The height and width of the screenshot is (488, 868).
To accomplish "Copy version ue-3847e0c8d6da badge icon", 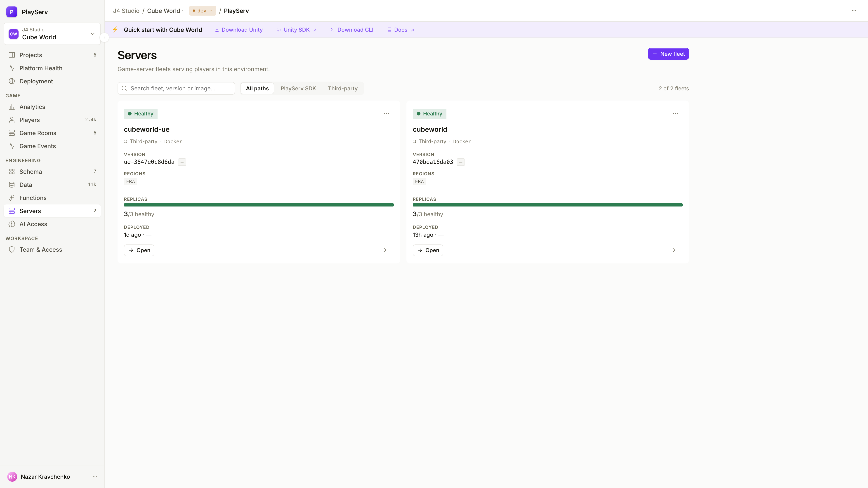I will pos(182,162).
